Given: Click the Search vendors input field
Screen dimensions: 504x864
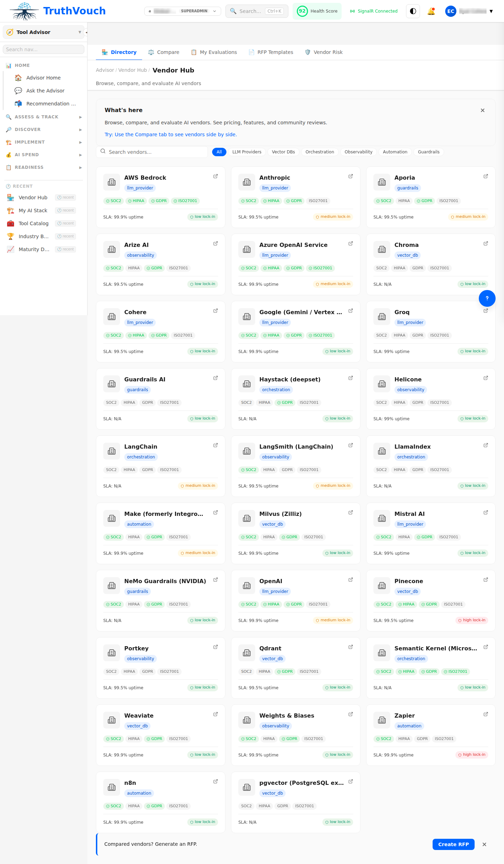Looking at the screenshot, I should [x=152, y=152].
